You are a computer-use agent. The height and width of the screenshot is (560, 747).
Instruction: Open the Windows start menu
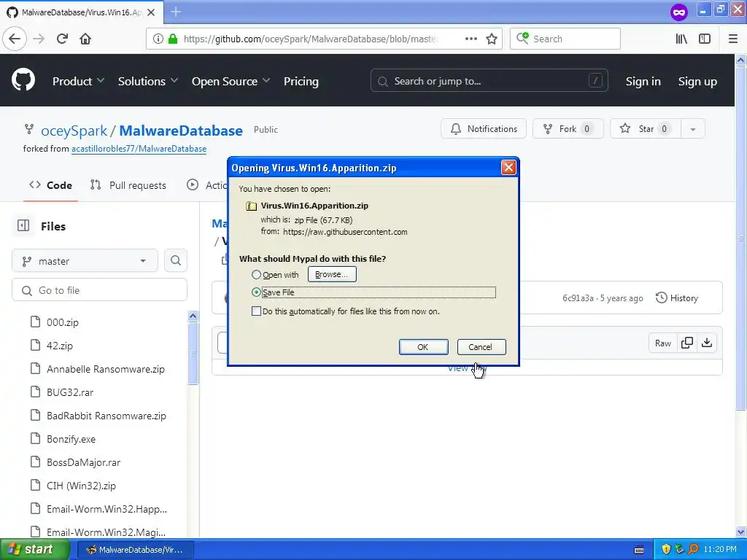(x=34, y=550)
